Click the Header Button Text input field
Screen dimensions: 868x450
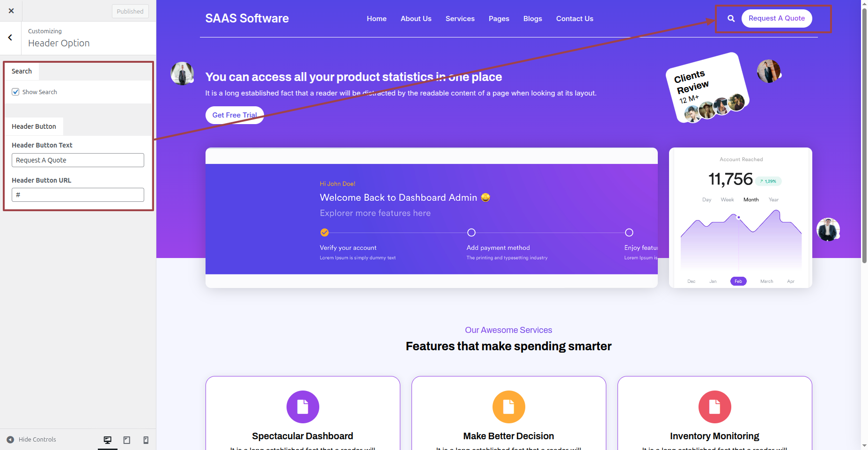78,160
